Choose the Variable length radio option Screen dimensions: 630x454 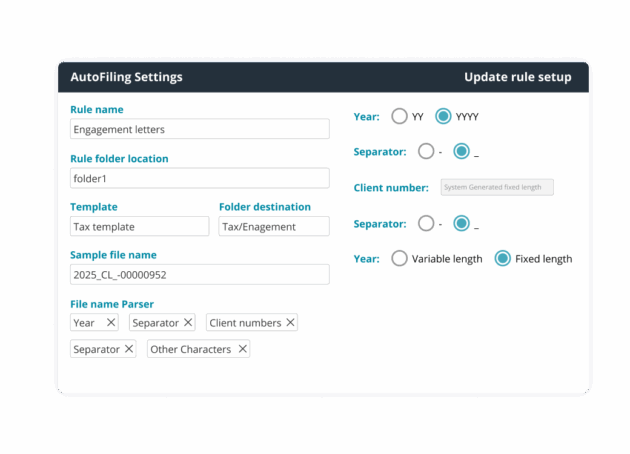pos(400,259)
